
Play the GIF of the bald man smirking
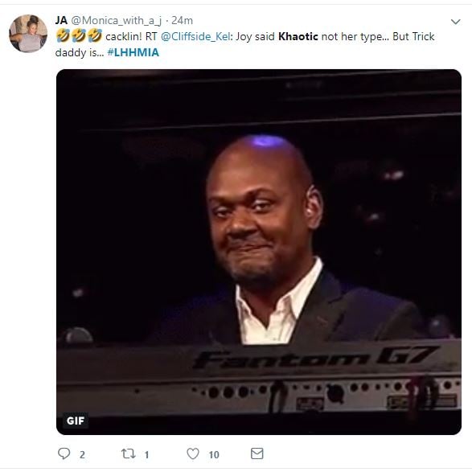pos(259,252)
